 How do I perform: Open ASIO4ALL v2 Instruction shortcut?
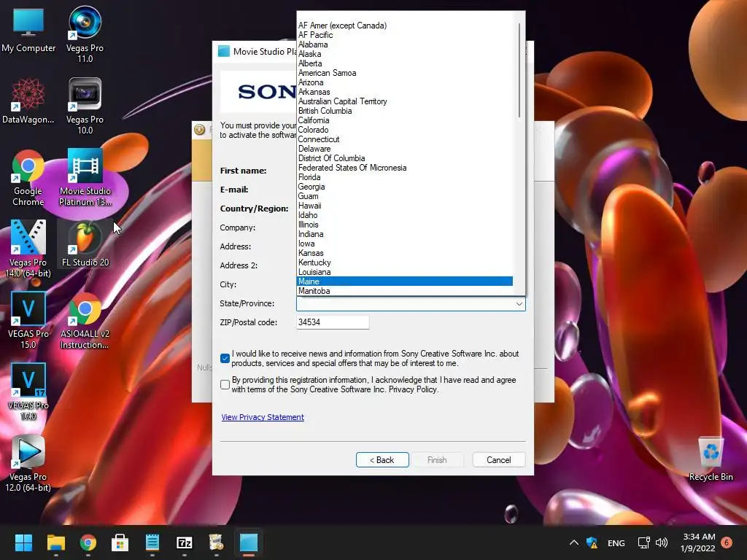click(x=85, y=320)
